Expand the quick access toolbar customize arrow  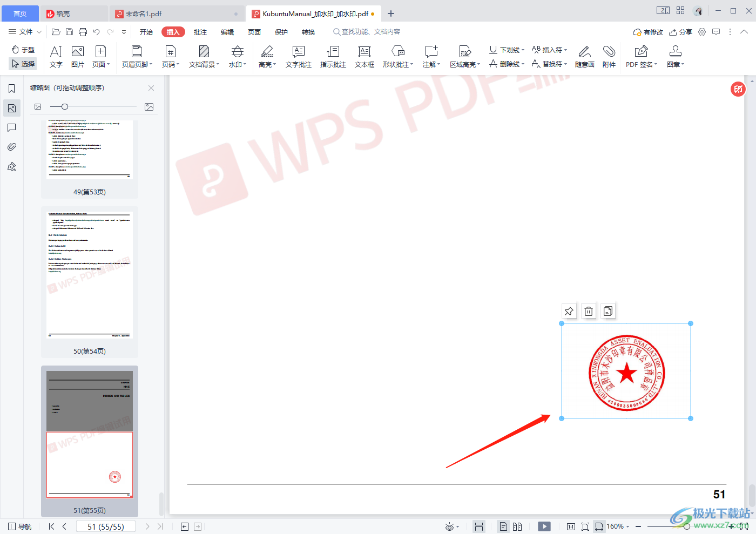pyautogui.click(x=124, y=32)
